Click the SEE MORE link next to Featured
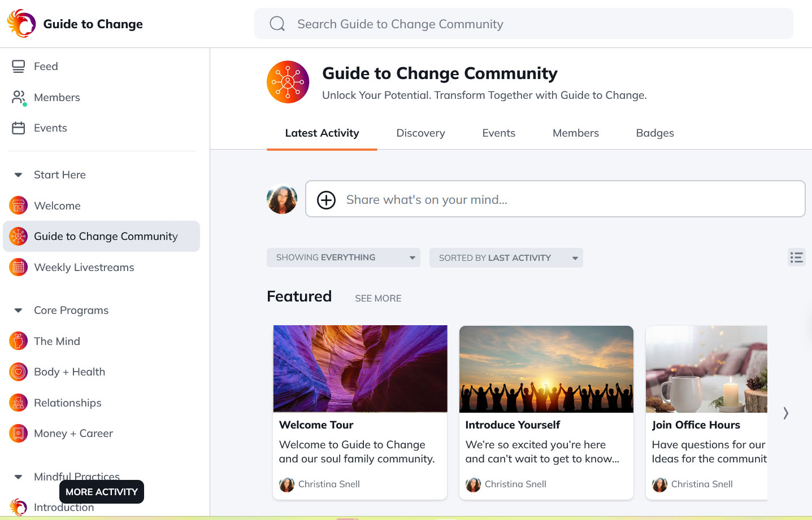The image size is (812, 520). pos(378,298)
